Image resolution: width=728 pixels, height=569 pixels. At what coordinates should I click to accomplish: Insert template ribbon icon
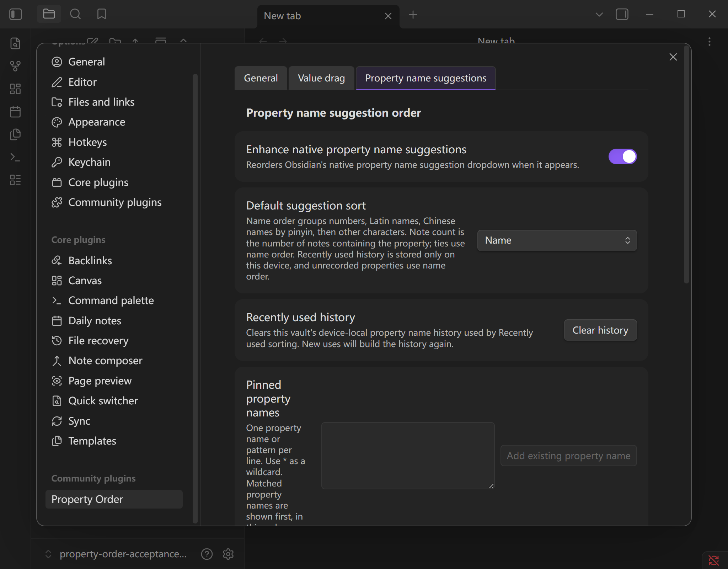pos(15,134)
